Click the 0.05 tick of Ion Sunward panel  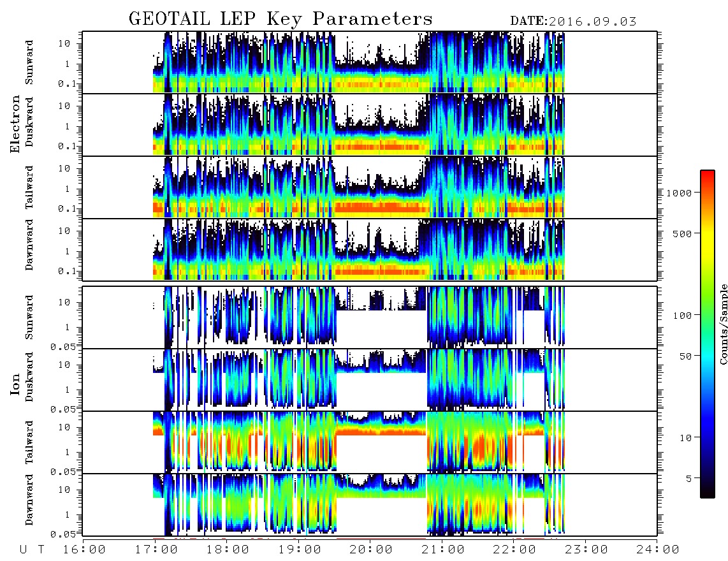(x=62, y=346)
